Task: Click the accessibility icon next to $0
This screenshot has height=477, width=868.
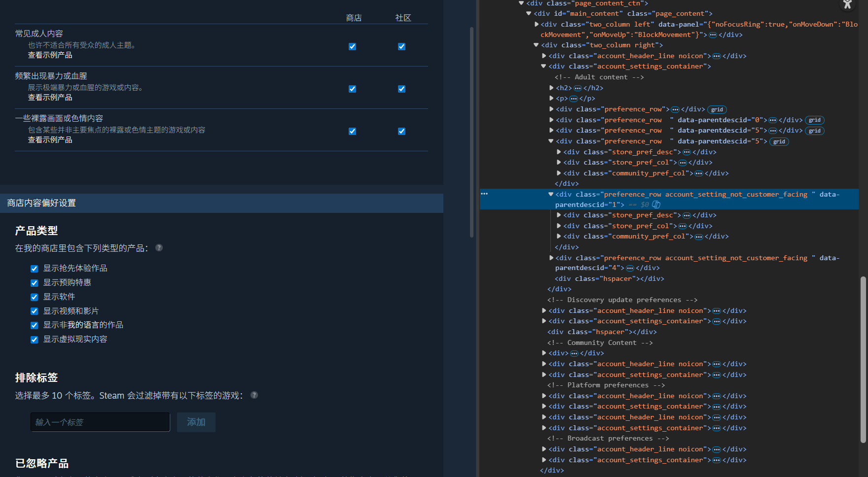Action: click(656, 204)
